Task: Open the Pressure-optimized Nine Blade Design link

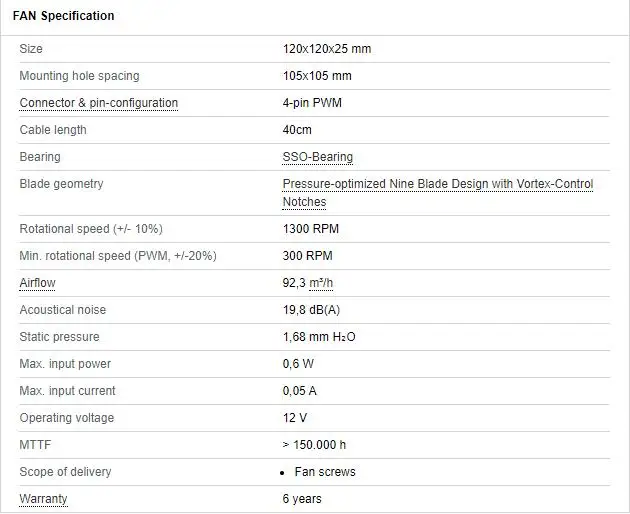Action: [x=437, y=184]
